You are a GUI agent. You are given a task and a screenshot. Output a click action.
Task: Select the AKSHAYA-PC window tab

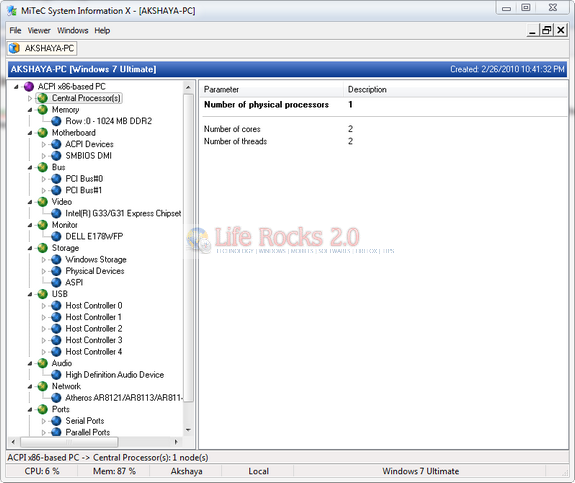(42, 48)
